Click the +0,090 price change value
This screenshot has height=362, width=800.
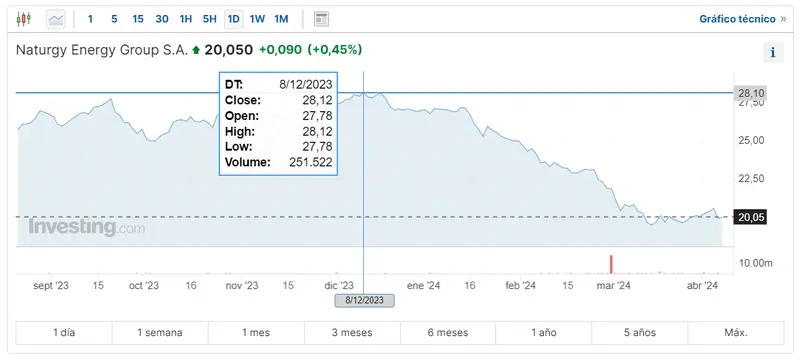280,50
